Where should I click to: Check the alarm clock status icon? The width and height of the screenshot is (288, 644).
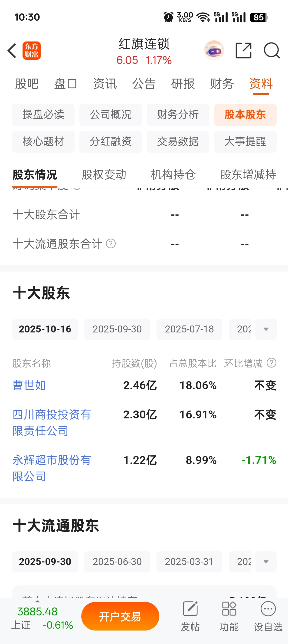pos(168,17)
